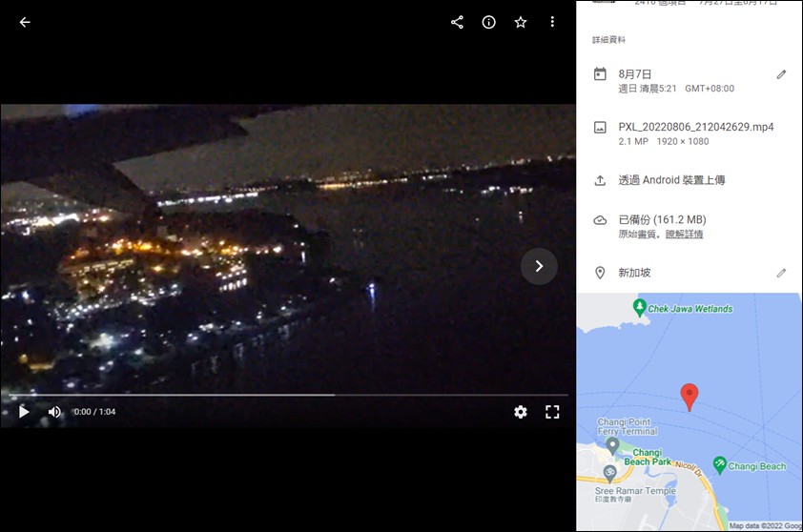Click the calendar icon beside 8月7日
The height and width of the screenshot is (532, 803).
(600, 74)
